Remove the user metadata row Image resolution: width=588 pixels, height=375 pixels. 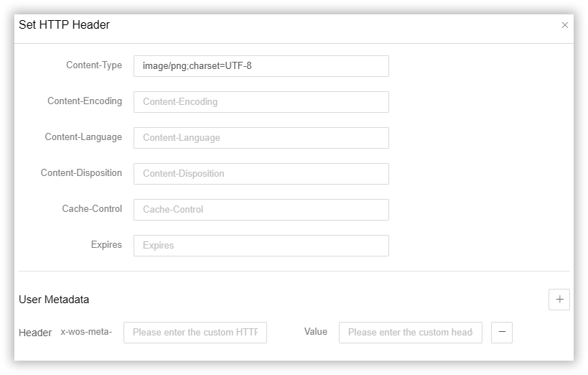pyautogui.click(x=501, y=332)
